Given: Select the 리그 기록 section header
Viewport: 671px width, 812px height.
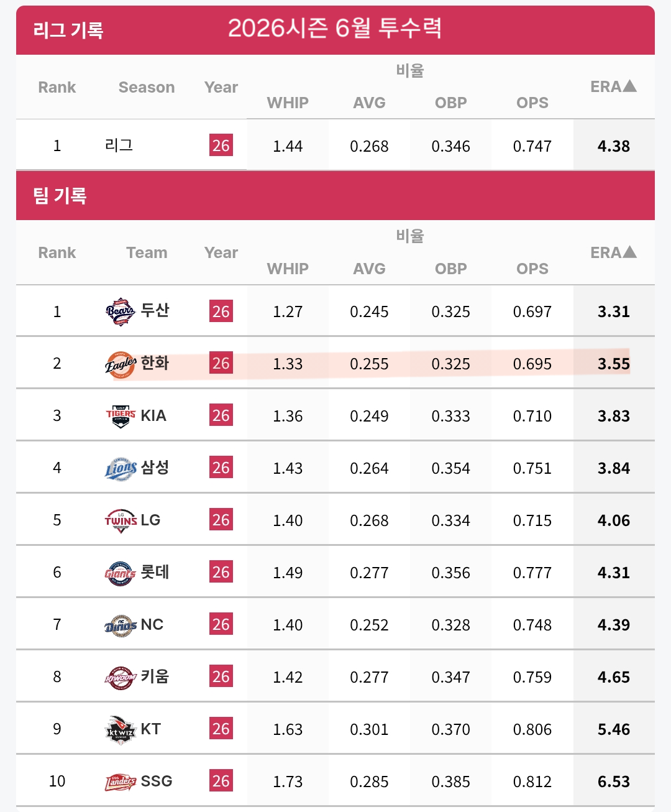Looking at the screenshot, I should (68, 30).
